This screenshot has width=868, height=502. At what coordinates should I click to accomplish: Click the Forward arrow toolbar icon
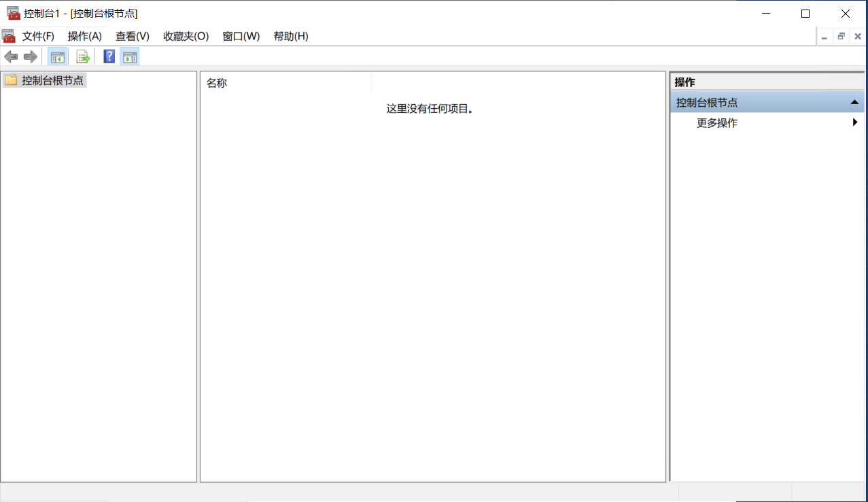coord(30,56)
